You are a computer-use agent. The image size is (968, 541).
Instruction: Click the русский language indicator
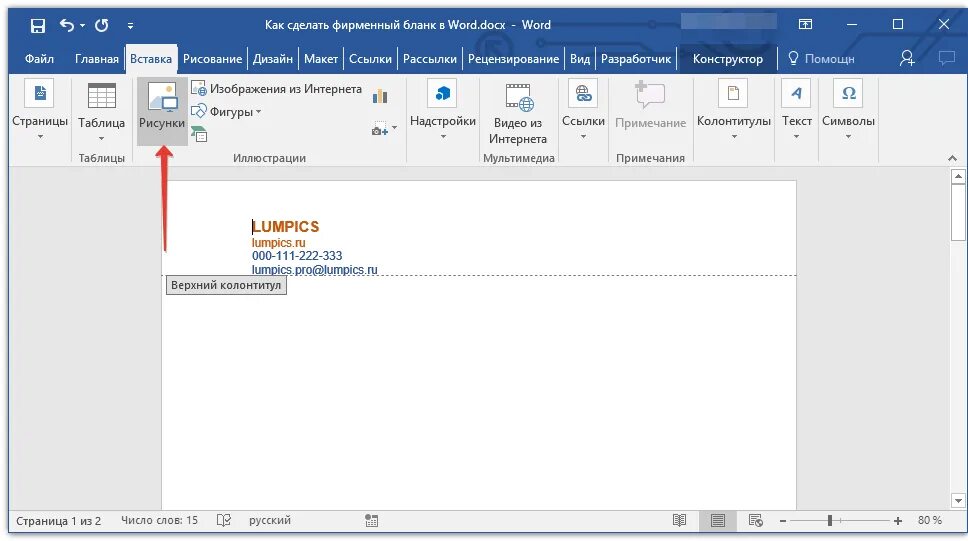270,521
